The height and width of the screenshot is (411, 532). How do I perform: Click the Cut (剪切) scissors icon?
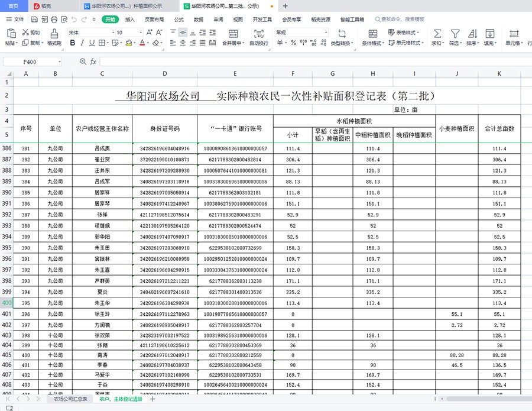pyautogui.click(x=25, y=33)
